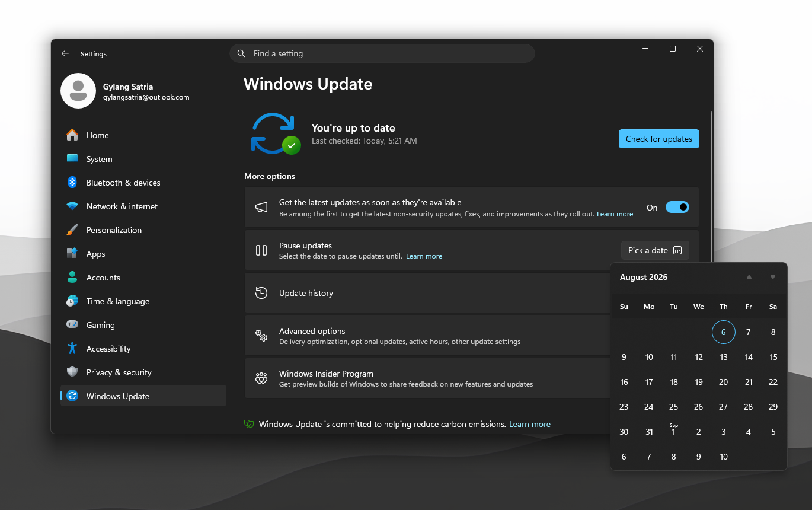Go to next month in calendar

click(773, 277)
